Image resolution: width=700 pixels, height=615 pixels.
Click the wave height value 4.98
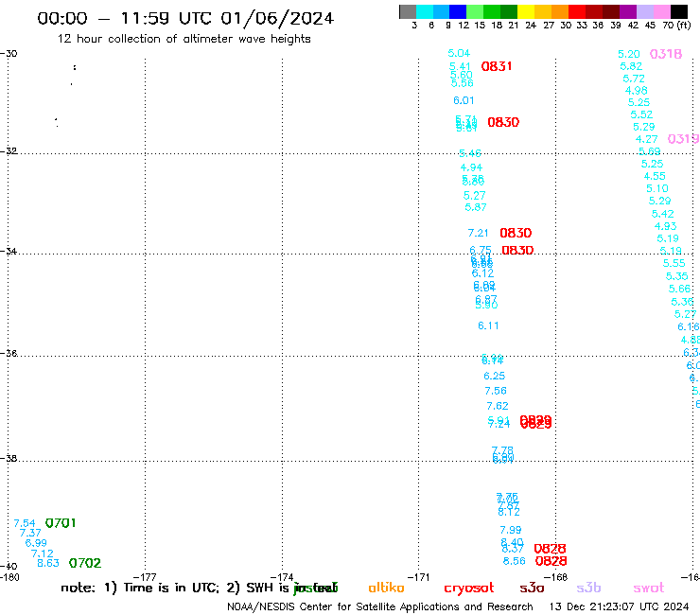pos(637,91)
